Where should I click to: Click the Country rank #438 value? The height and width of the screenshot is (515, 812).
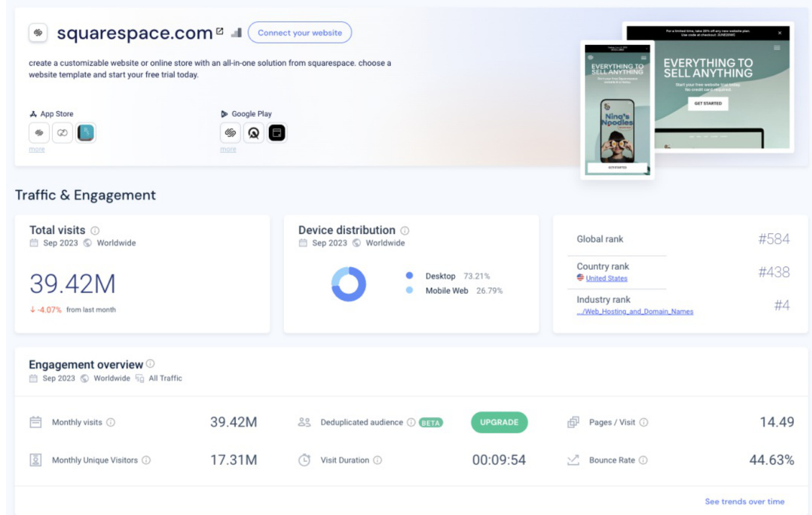click(774, 272)
